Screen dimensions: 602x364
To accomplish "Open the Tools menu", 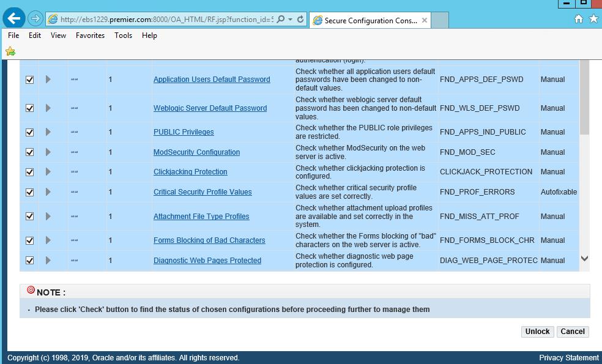I will tap(123, 35).
